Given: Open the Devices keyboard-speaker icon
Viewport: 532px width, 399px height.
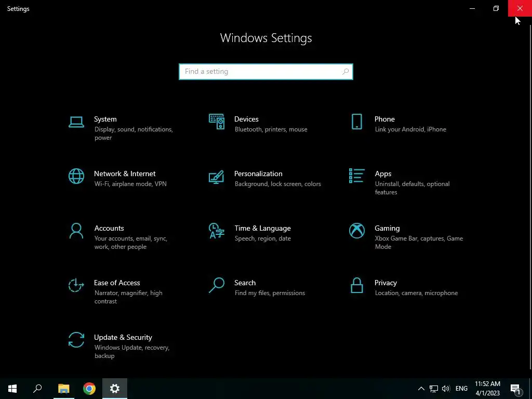Looking at the screenshot, I should 217,122.
